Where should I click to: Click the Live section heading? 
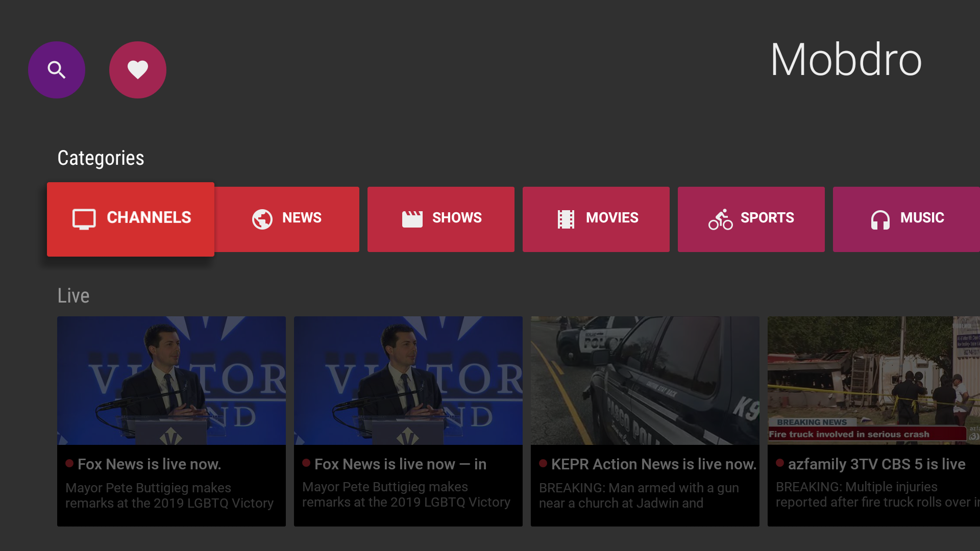(73, 296)
